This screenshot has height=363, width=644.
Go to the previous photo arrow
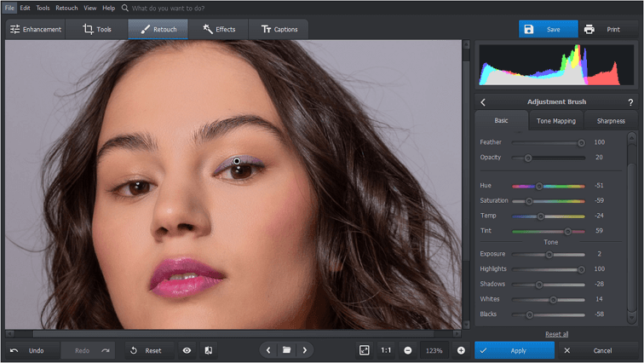268,350
